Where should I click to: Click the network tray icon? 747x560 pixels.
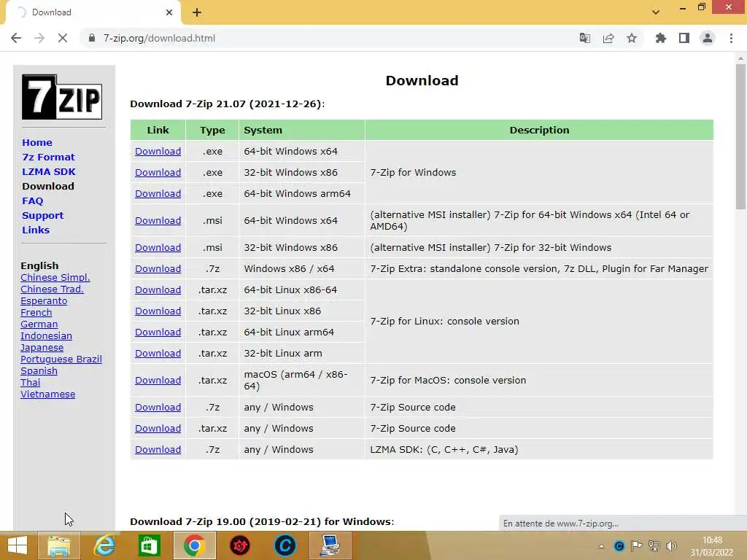coord(654,545)
